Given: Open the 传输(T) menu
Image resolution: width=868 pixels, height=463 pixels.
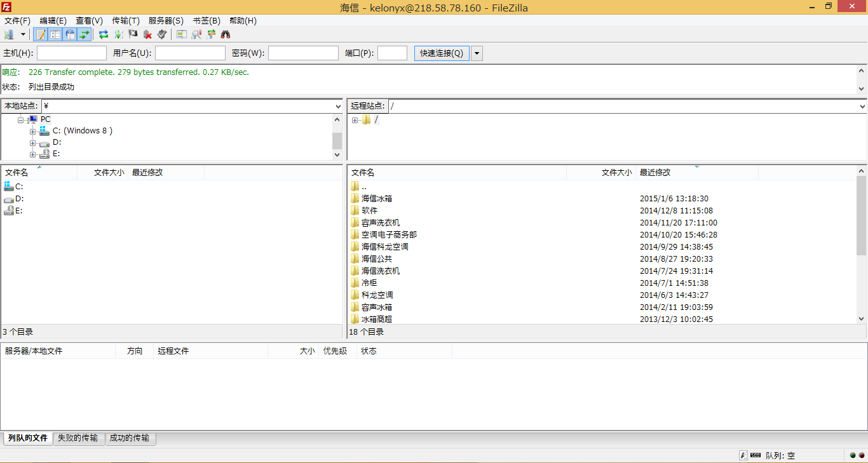Looking at the screenshot, I should click(125, 20).
